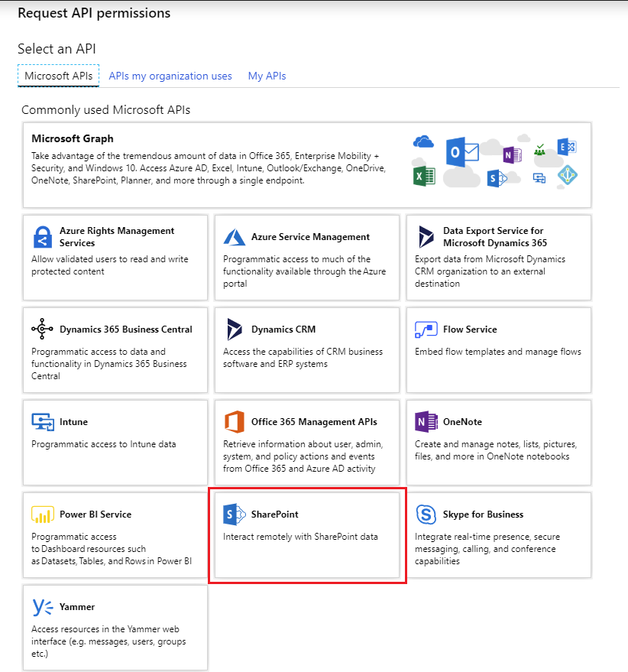Image resolution: width=628 pixels, height=672 pixels.
Task: Click the green Planner people icon in Graph banner
Action: click(539, 150)
